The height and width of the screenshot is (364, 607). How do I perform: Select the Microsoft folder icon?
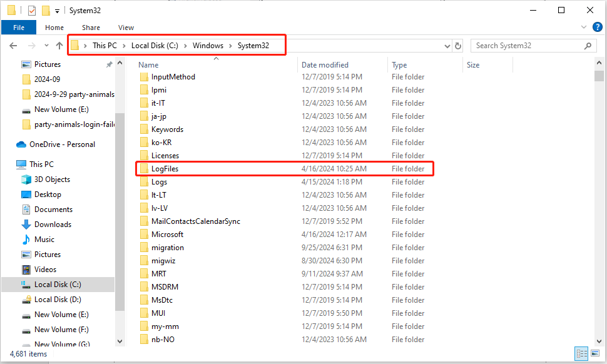144,235
